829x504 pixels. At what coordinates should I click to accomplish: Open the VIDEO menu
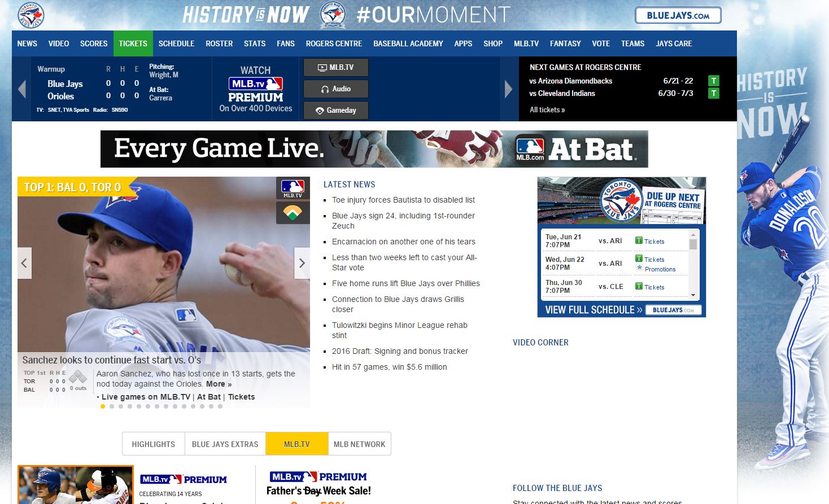click(x=59, y=43)
